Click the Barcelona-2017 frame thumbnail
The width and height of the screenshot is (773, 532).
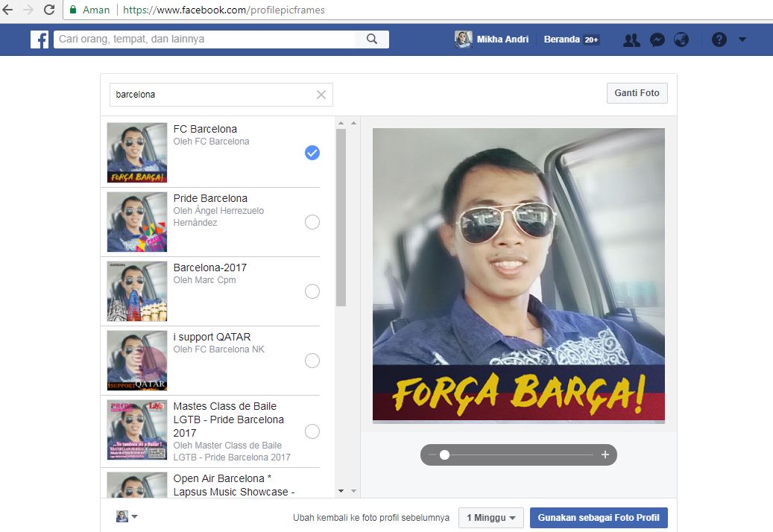pyautogui.click(x=137, y=291)
